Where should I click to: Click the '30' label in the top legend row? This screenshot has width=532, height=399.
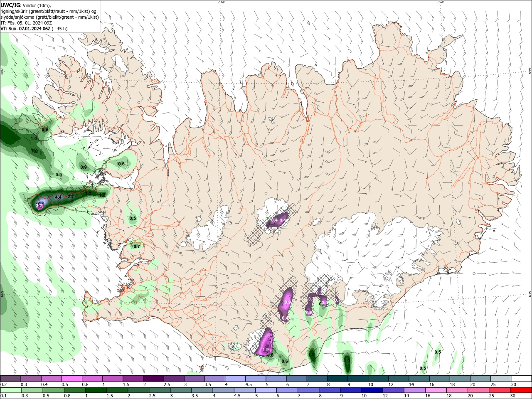(514, 384)
